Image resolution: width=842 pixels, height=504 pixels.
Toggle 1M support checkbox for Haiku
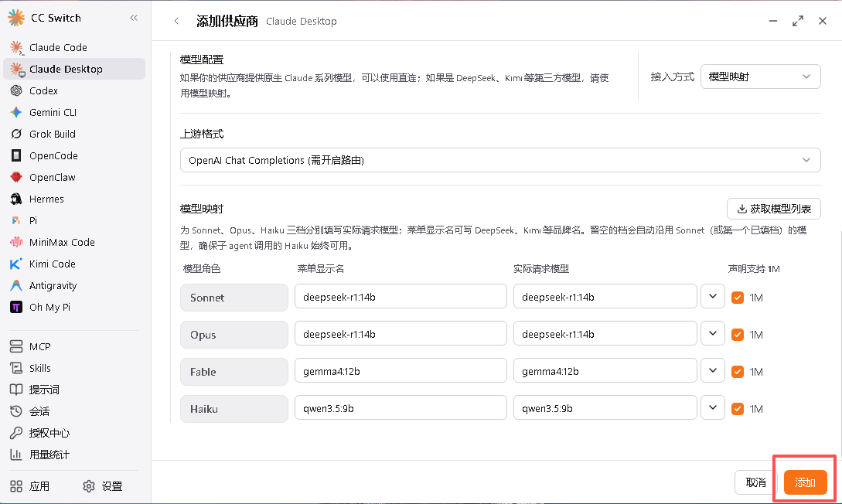738,408
